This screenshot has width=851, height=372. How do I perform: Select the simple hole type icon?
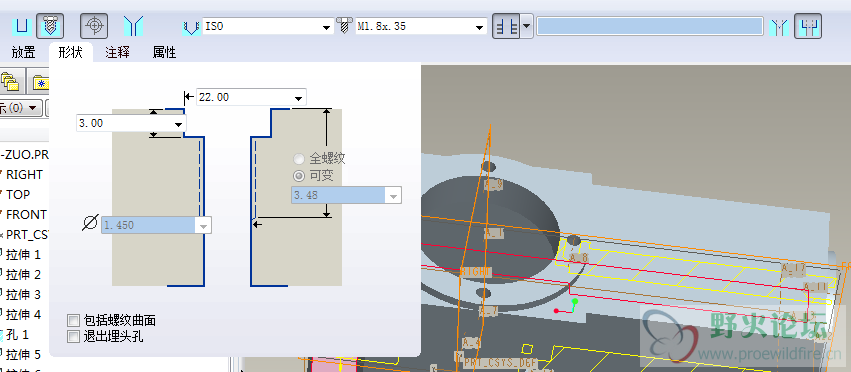pyautogui.click(x=22, y=26)
